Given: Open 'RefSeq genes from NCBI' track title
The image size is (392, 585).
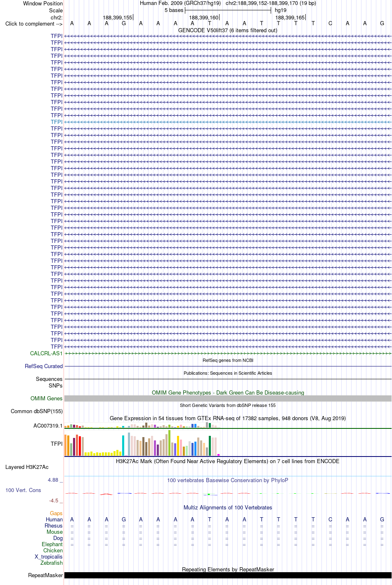Looking at the screenshot, I should point(228,360).
